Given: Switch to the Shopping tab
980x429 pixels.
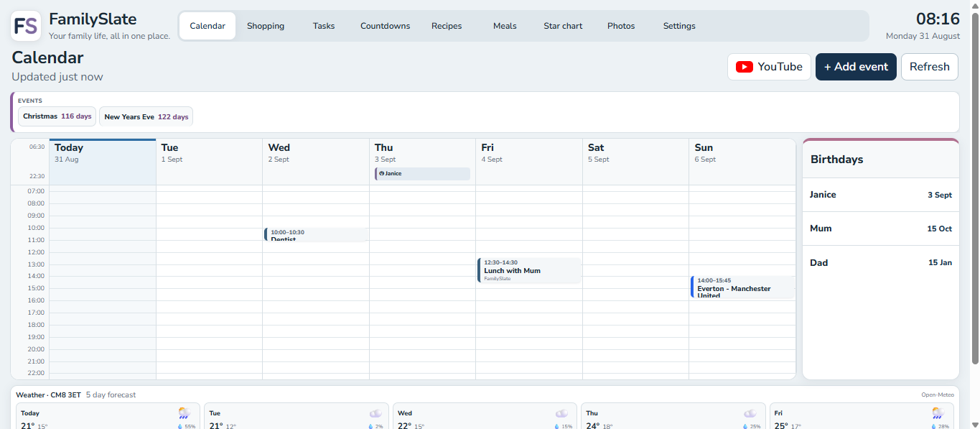Looking at the screenshot, I should click(x=266, y=26).
